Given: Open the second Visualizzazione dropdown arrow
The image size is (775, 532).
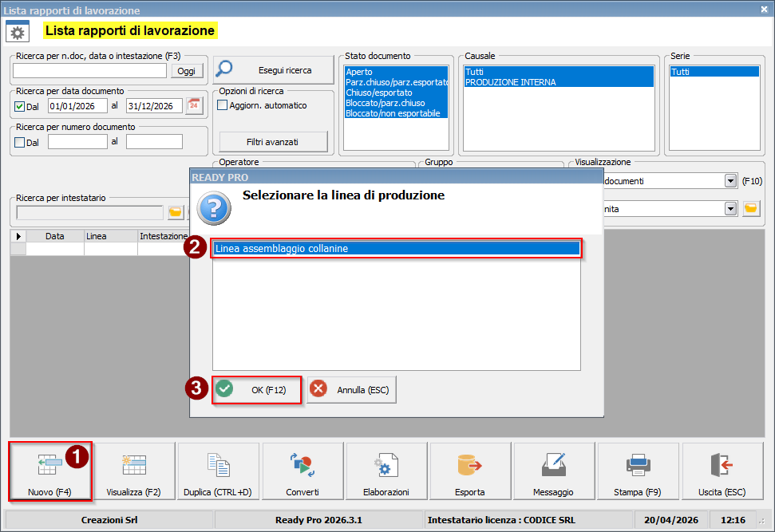Looking at the screenshot, I should click(730, 208).
